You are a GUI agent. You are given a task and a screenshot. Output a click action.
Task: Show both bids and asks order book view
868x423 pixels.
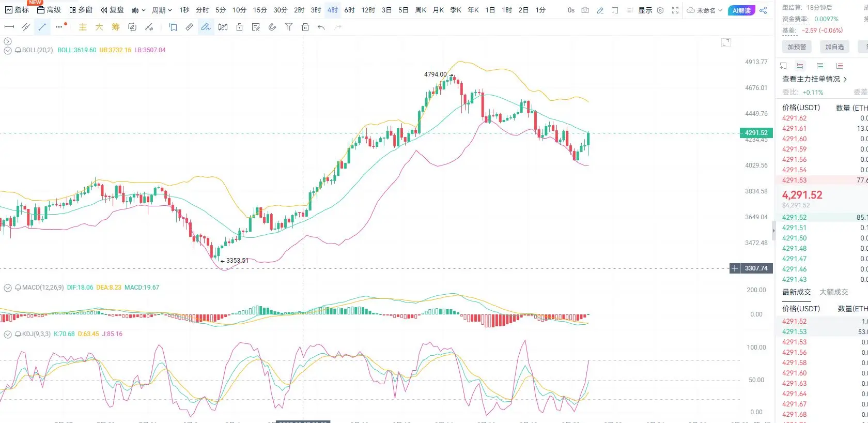coord(800,66)
